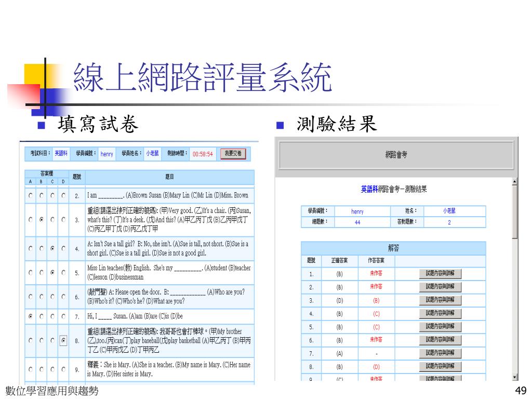
Task: Click 未作答 status for result question 2
Action: tap(376, 286)
